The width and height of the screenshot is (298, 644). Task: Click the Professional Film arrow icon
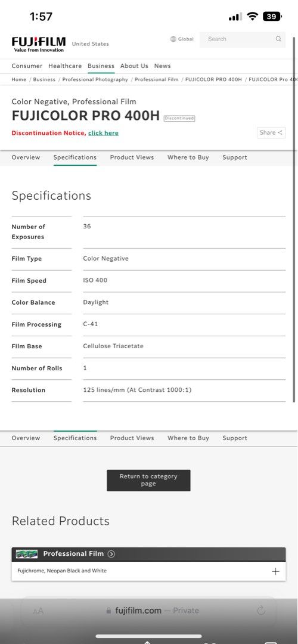(111, 553)
